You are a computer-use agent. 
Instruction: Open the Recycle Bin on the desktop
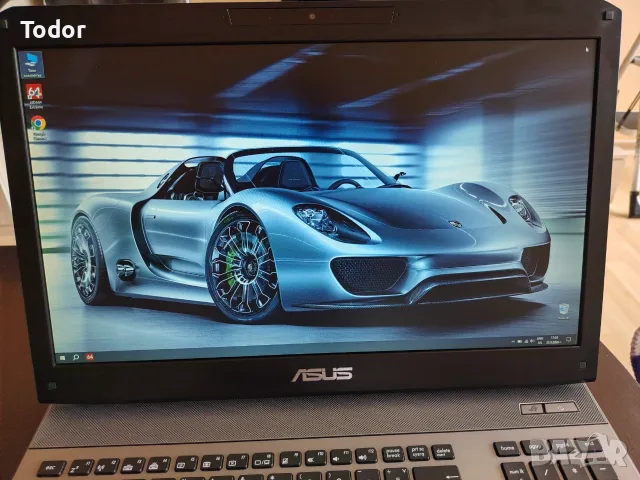click(x=564, y=311)
